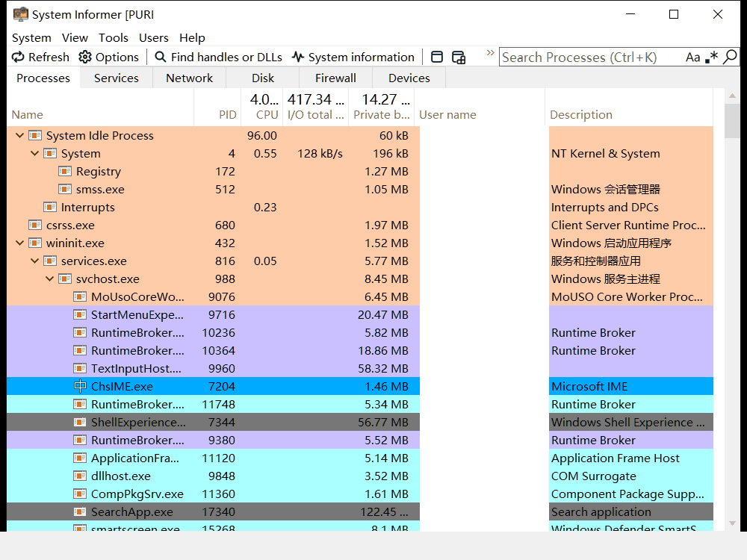This screenshot has width=747, height=560.
Task: Expand the toolbar overflow chevron
Action: coord(490,52)
